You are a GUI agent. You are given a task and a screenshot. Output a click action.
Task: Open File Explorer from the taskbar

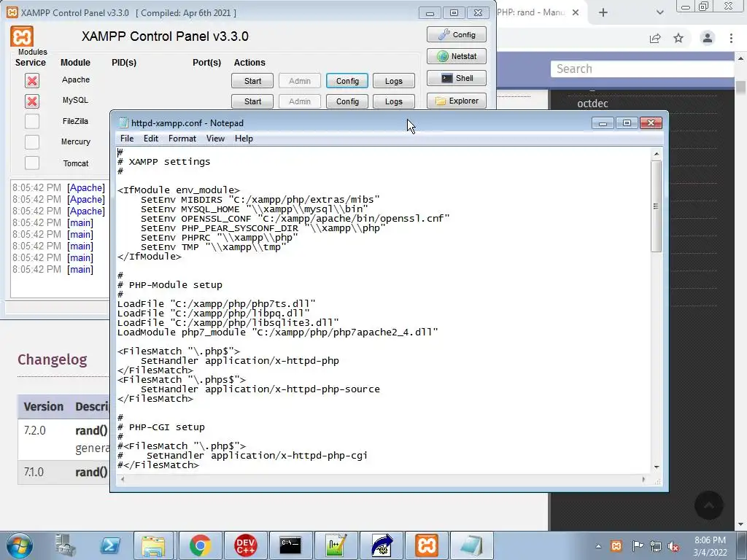153,545
